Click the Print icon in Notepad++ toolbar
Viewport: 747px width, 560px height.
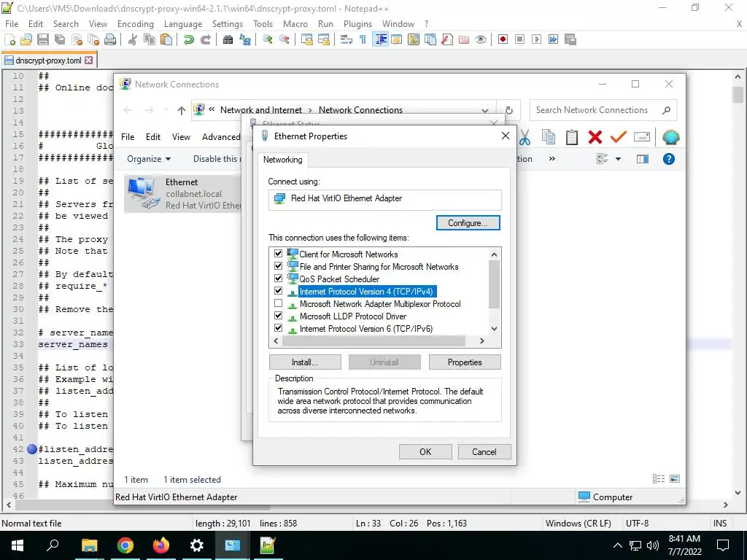(110, 39)
